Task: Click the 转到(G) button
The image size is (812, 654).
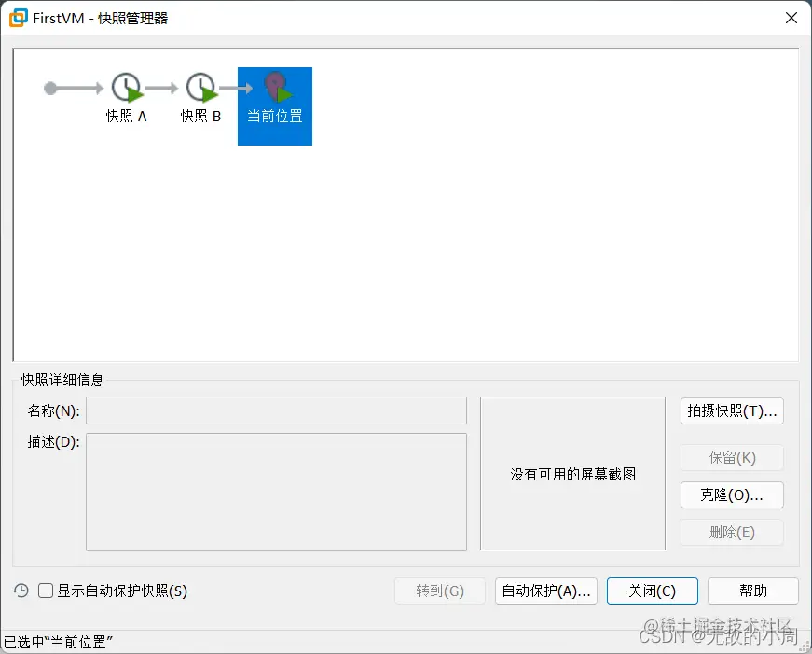Action: click(x=440, y=591)
